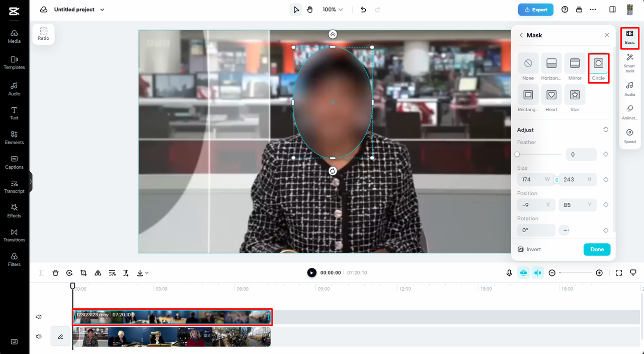The image size is (644, 354).
Task: Open the Audio library in left sidebar
Action: coord(14,89)
